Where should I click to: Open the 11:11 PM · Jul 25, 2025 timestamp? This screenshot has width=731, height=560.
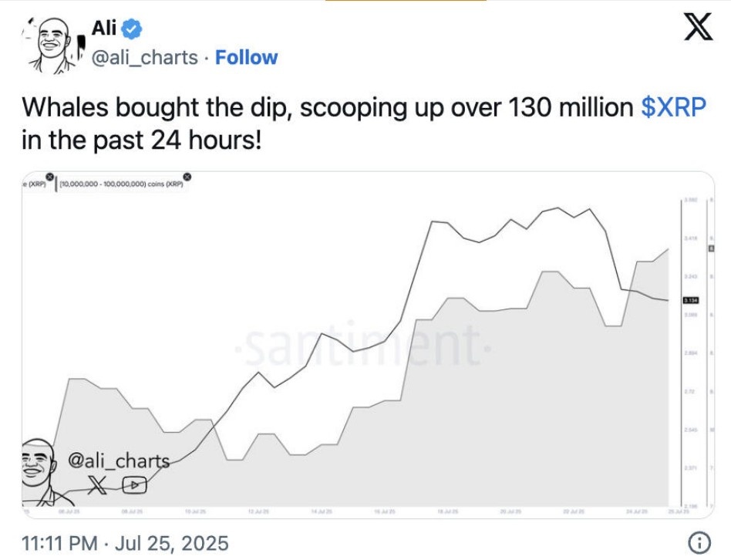click(125, 543)
